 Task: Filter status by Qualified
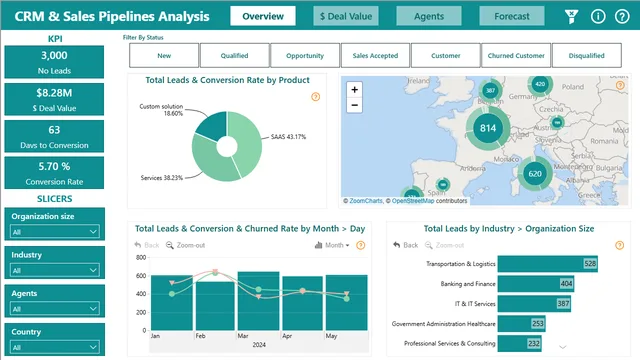coord(234,56)
